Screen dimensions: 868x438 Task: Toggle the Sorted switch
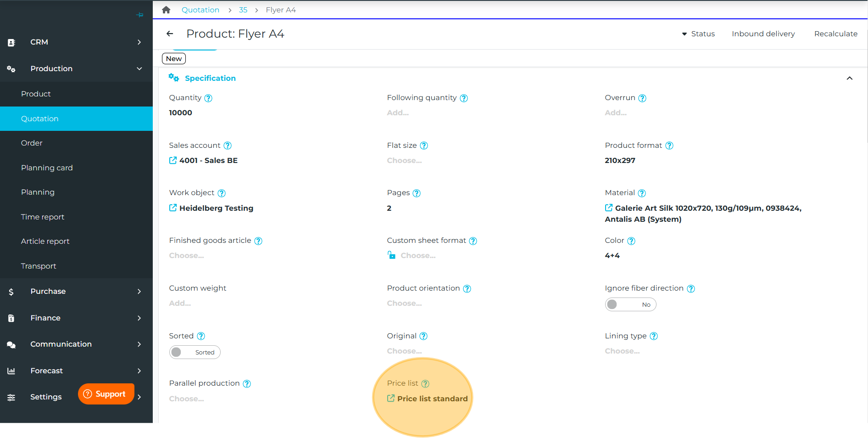point(195,352)
